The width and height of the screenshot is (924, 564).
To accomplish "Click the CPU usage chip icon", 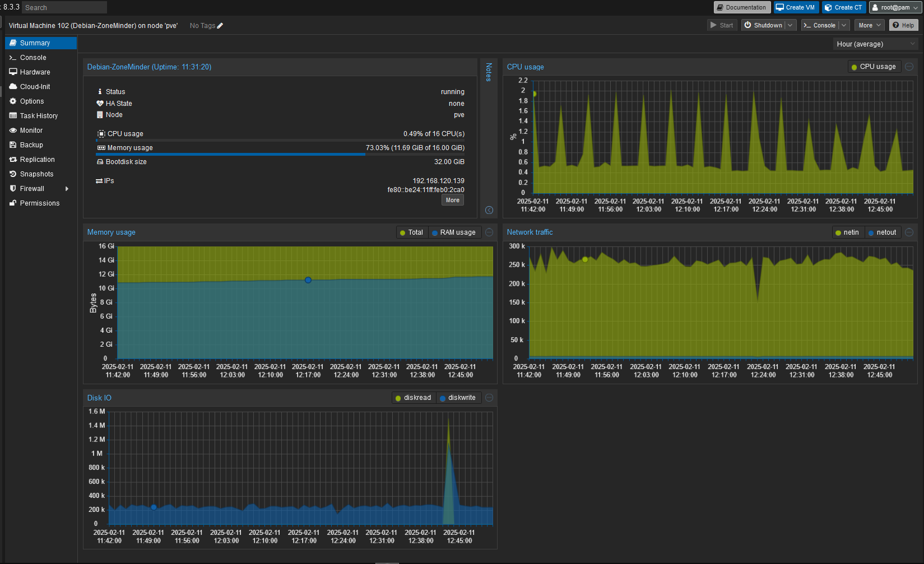I will 101,134.
